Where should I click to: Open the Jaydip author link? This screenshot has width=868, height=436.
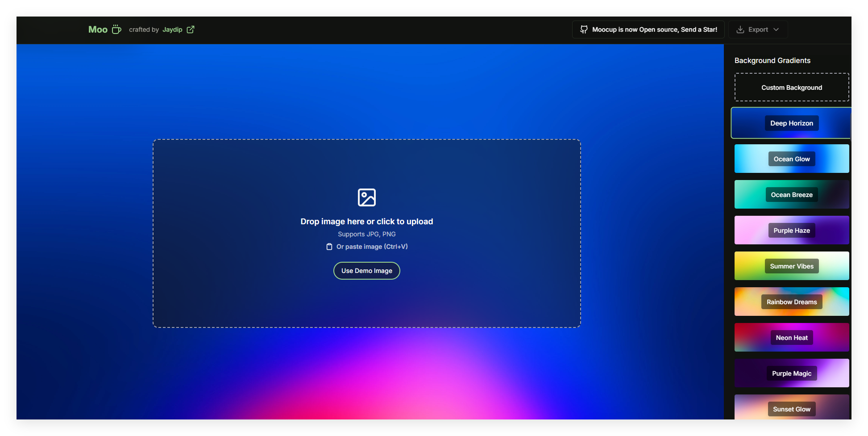tap(172, 29)
